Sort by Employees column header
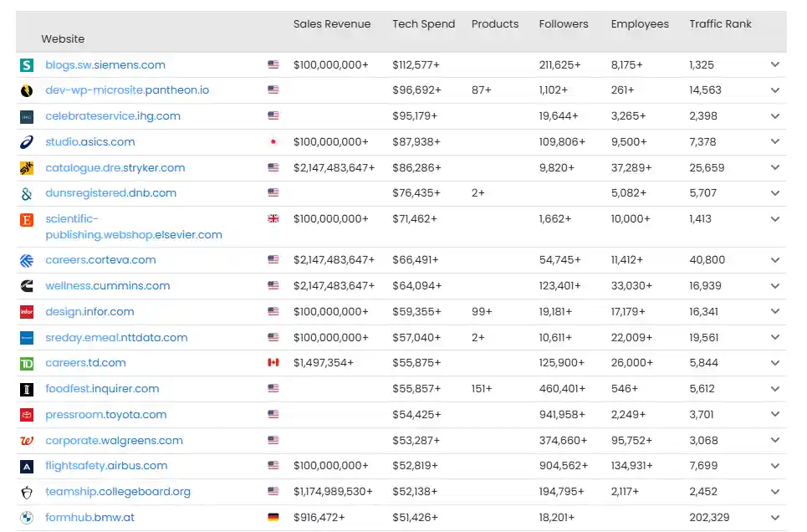The image size is (807, 532). pos(640,24)
